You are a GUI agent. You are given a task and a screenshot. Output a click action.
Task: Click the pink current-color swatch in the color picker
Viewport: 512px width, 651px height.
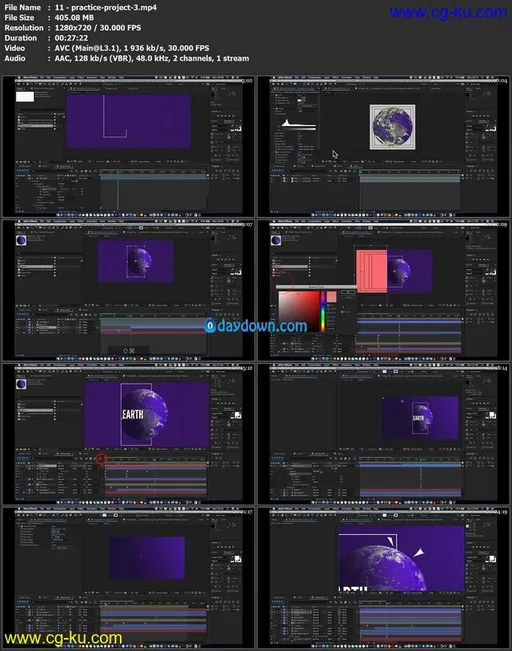coord(331,297)
